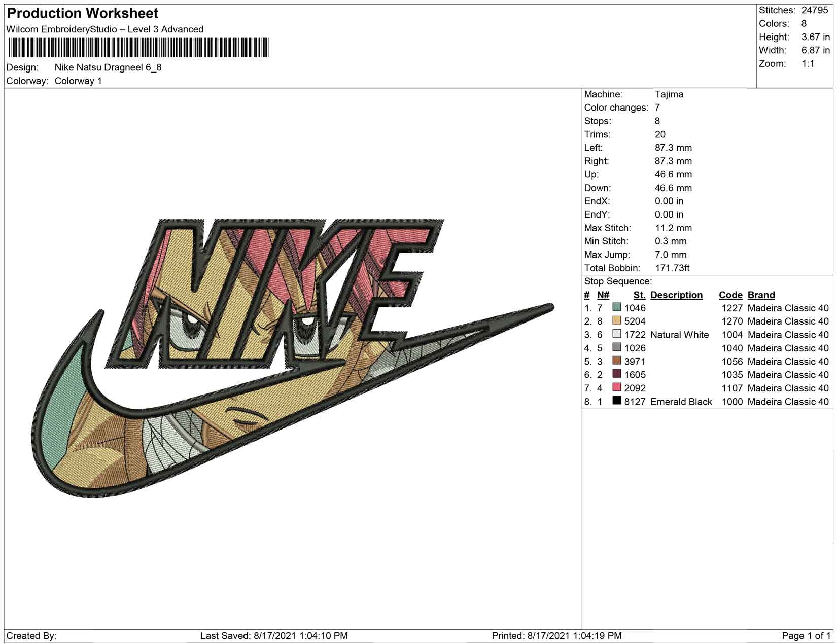Viewport: 837px width, 644px height.
Task: Click the Stitches value 24795
Action: point(815,10)
